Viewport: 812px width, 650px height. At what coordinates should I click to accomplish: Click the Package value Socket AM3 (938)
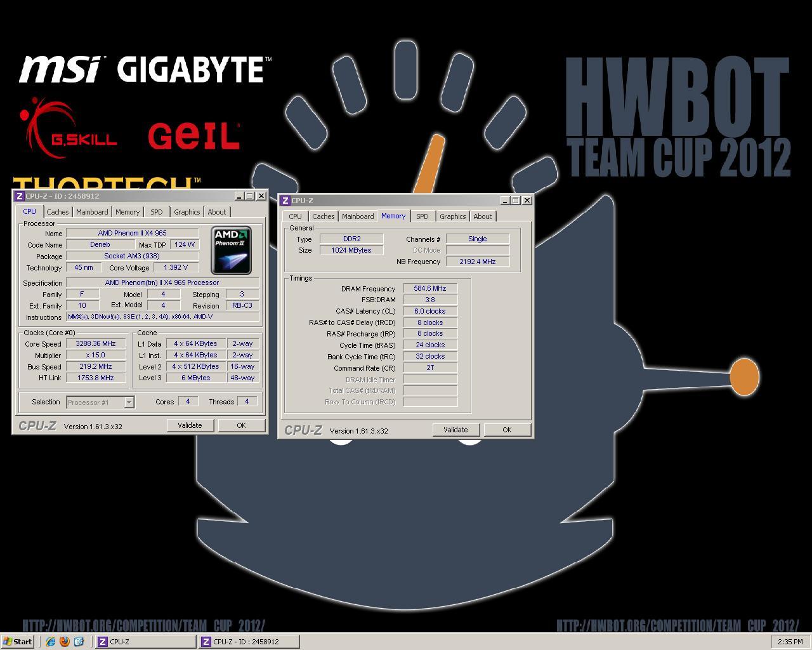pos(133,256)
